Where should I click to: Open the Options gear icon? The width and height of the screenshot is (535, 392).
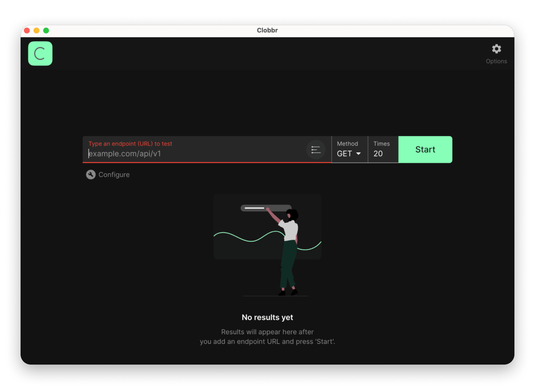click(x=496, y=49)
